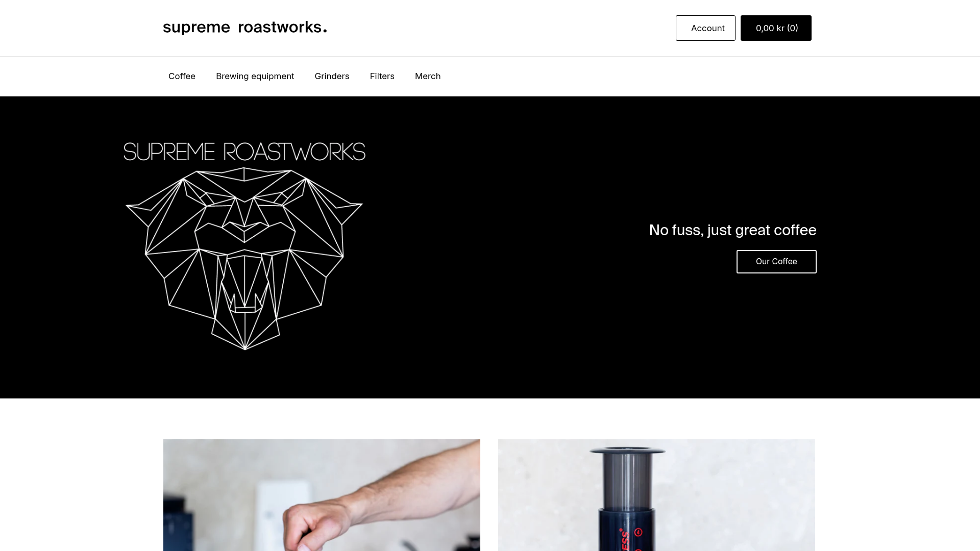This screenshot has height=551, width=980.
Task: Open the Brewing equipment category
Action: (255, 76)
